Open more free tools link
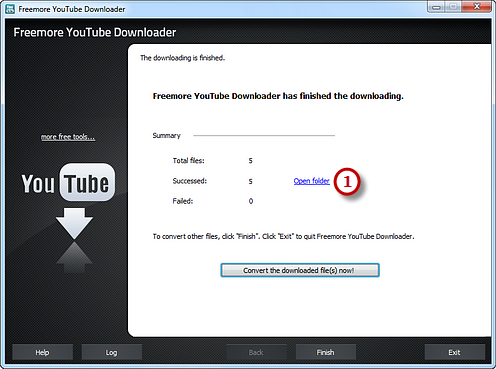 pos(68,137)
